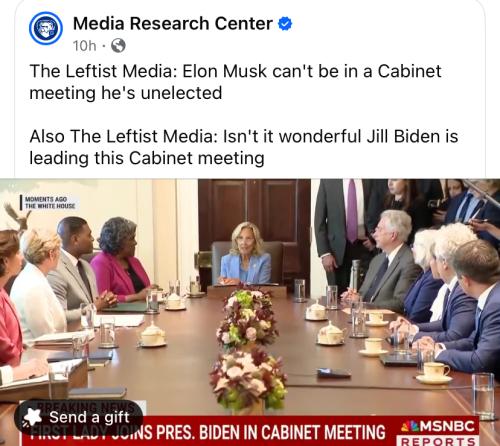Screen dimensions: 500x446
Task: Open the 10h post timestamp
Action: point(85,46)
